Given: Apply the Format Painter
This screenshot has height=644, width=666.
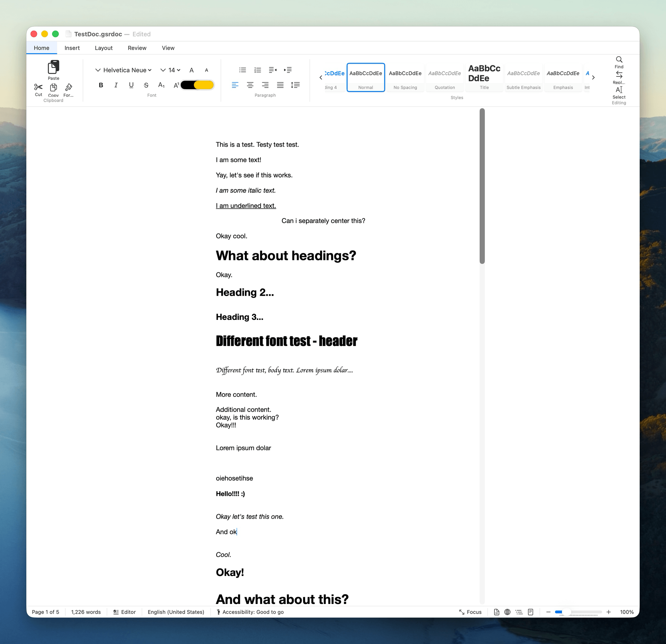Looking at the screenshot, I should point(68,89).
